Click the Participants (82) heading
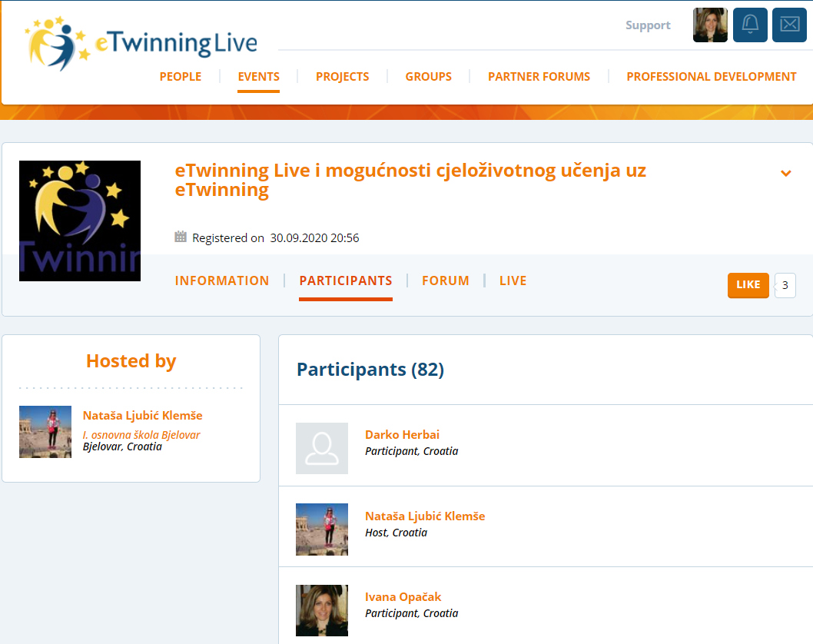 [x=370, y=370]
